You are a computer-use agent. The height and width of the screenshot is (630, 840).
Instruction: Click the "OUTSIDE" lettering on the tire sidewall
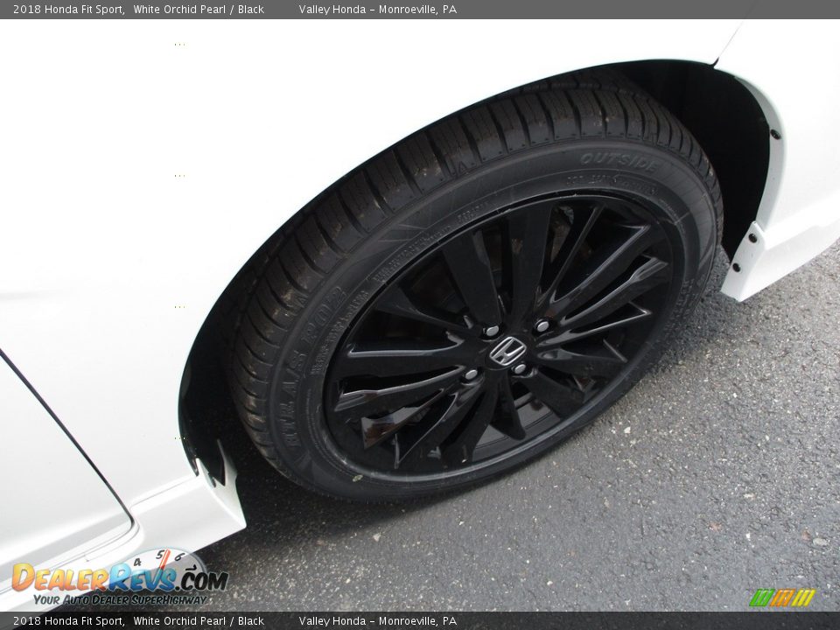click(x=619, y=162)
